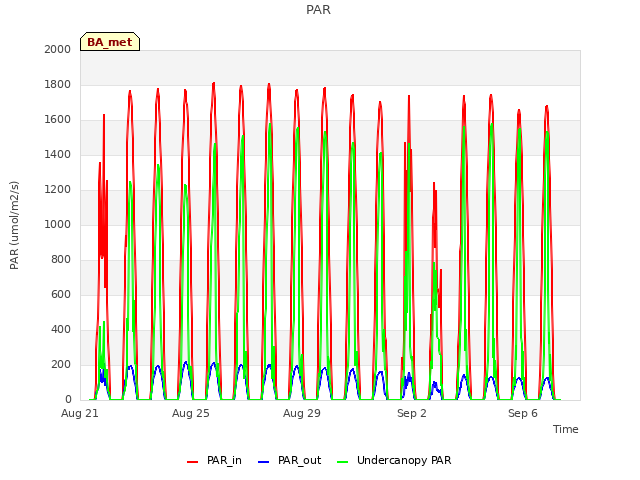Image resolution: width=640 pixels, height=480 pixels.
Task: Click the 1000 y-axis tick label
Action: (58, 224)
